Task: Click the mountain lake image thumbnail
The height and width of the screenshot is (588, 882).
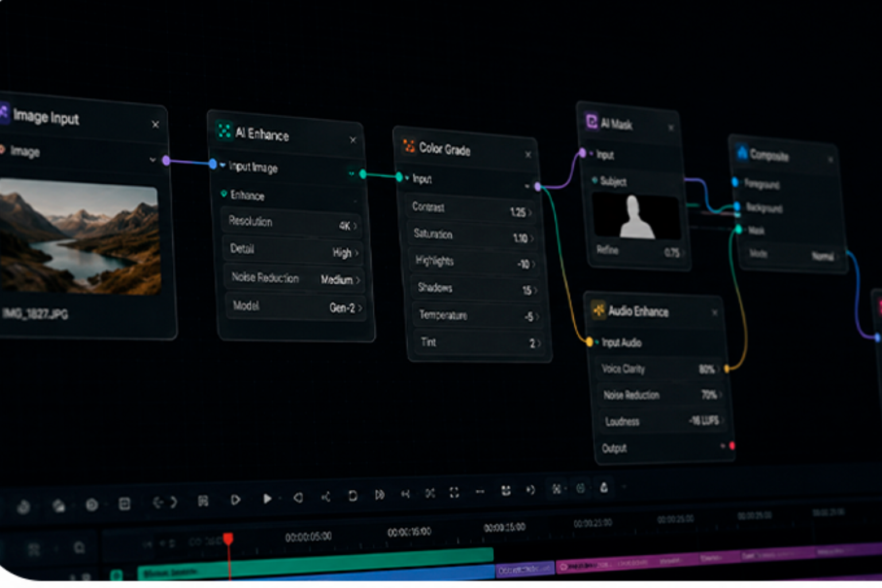Action: (x=79, y=237)
